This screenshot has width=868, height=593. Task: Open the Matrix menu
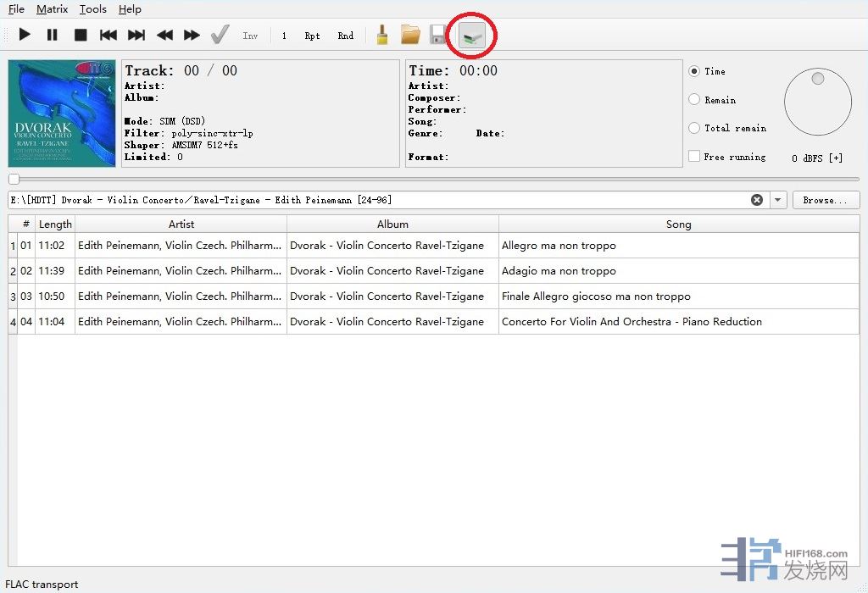pos(52,9)
